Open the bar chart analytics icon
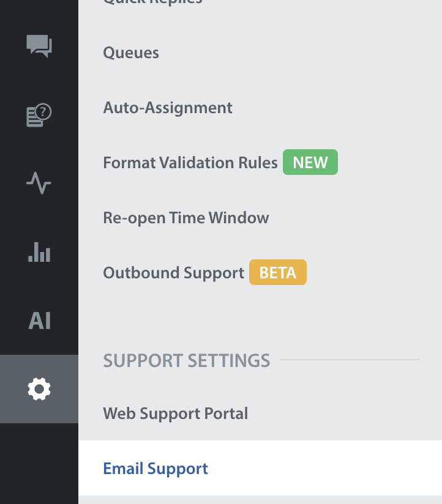Image resolution: width=442 pixels, height=504 pixels. (39, 251)
